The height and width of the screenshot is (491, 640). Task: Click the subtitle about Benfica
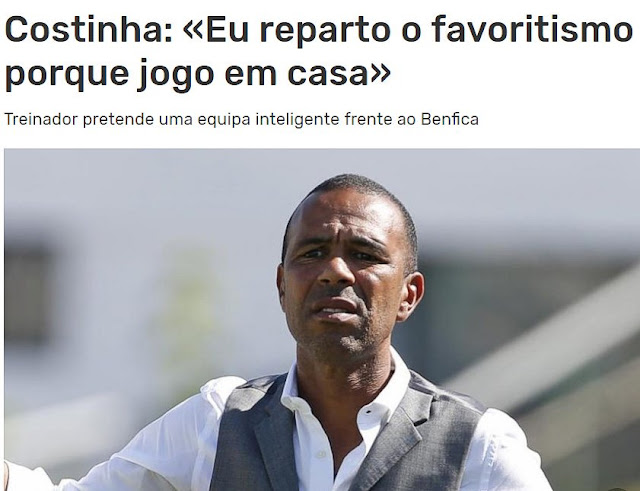(241, 120)
